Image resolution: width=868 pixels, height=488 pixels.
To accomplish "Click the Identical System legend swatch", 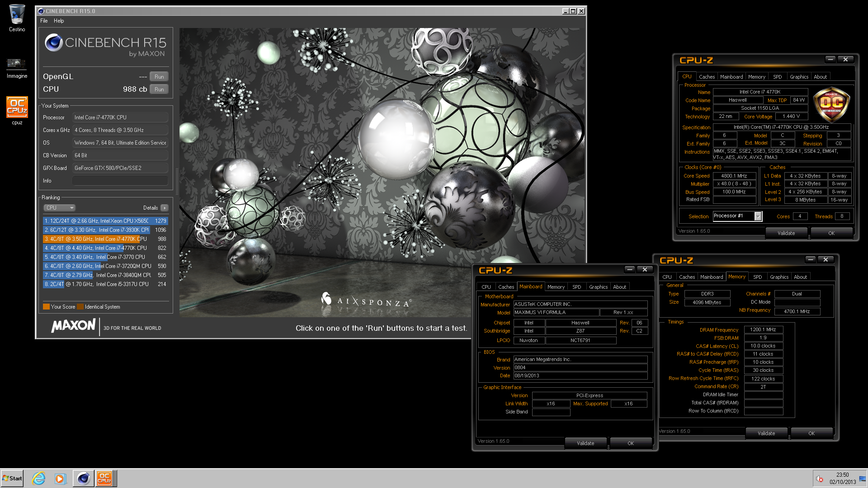I will pyautogui.click(x=80, y=307).
